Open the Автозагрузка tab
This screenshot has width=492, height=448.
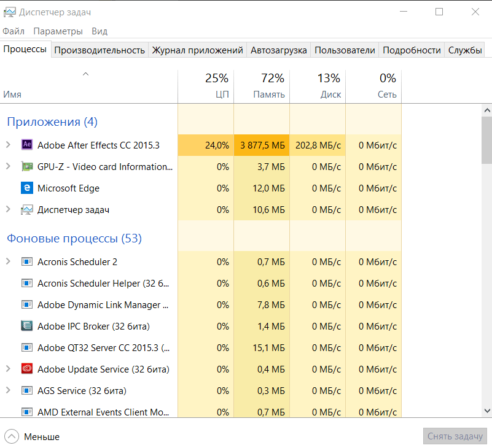pyautogui.click(x=278, y=50)
